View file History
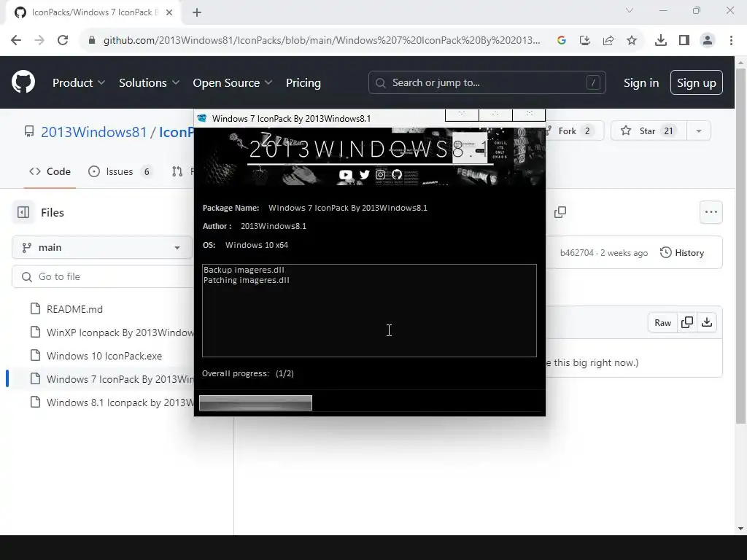 (x=682, y=253)
